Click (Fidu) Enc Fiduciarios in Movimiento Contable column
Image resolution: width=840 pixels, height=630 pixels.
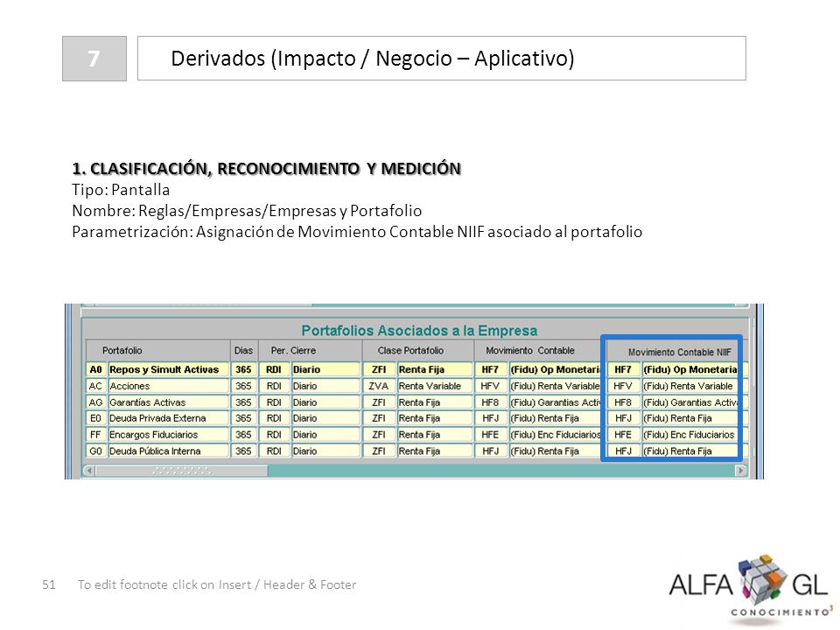coord(555,435)
